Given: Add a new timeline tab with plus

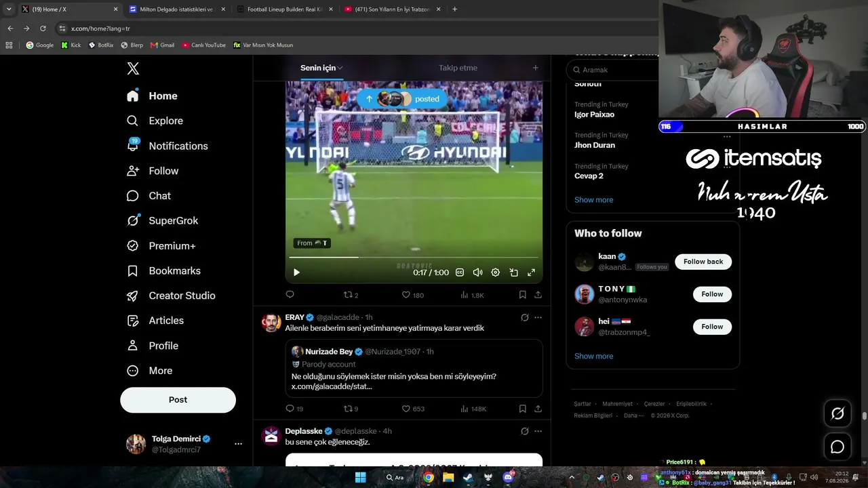Looking at the screenshot, I should tap(535, 68).
